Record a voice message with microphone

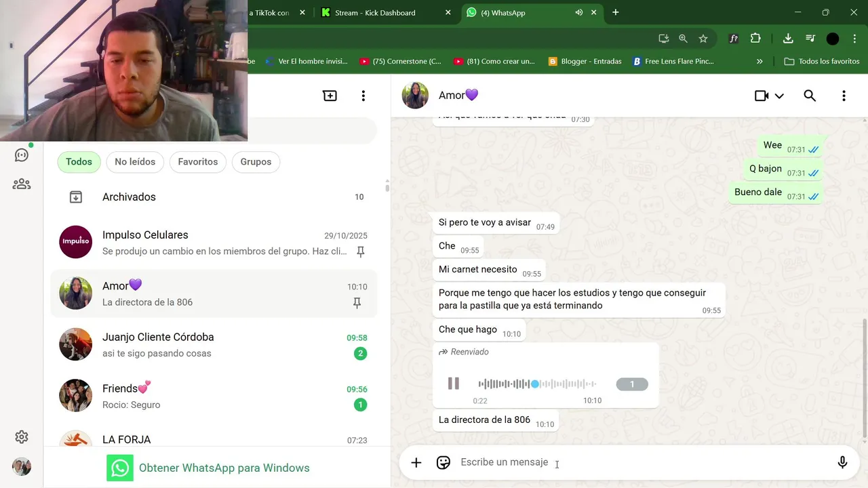(x=842, y=462)
